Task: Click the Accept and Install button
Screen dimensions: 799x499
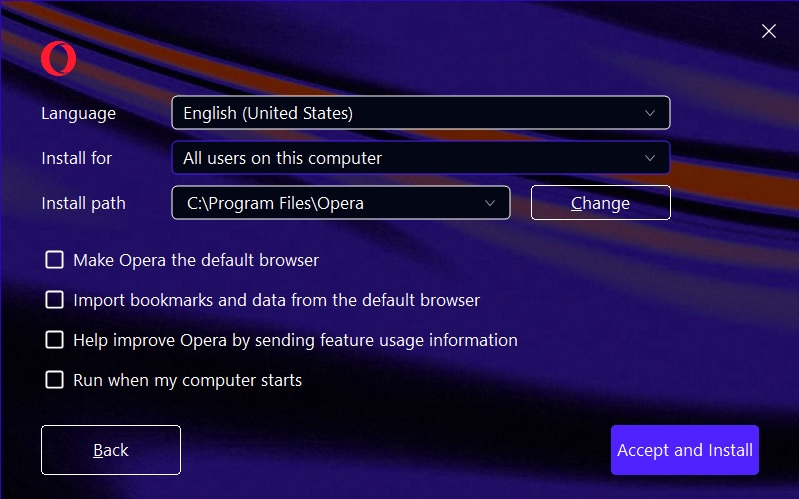Action: coord(685,450)
